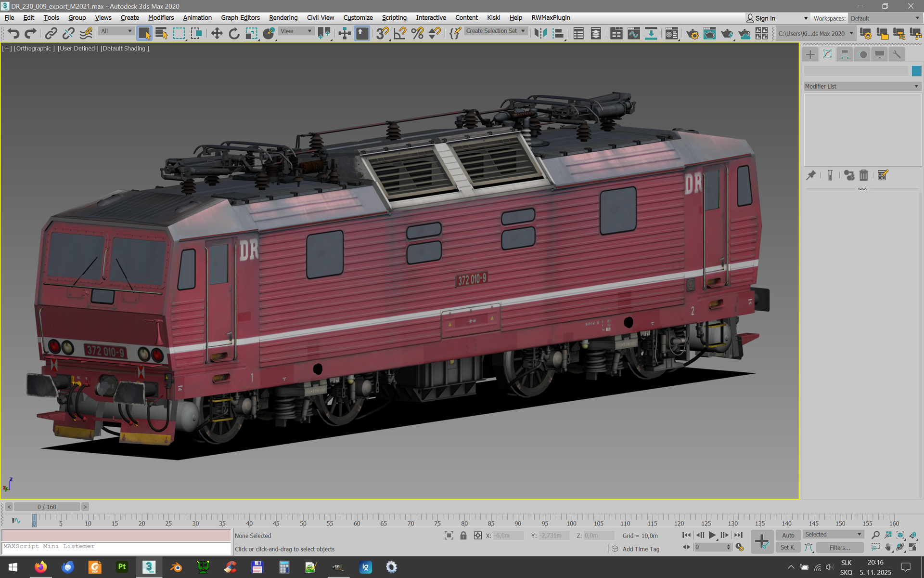This screenshot has height=578, width=924.
Task: Open the RWMaxPlugin menu
Action: click(551, 18)
